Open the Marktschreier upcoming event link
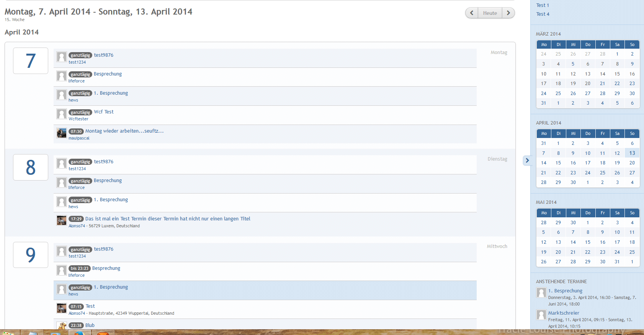This screenshot has height=335, width=644. tap(564, 313)
